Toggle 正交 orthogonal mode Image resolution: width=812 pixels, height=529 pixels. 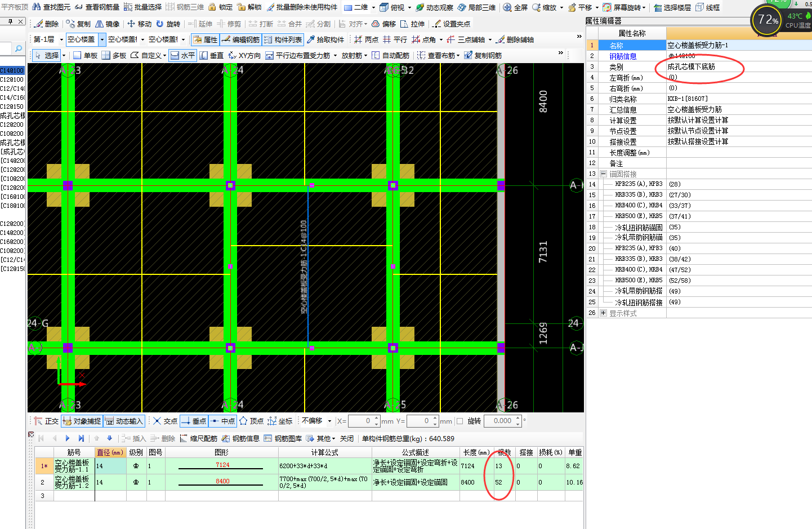click(46, 421)
